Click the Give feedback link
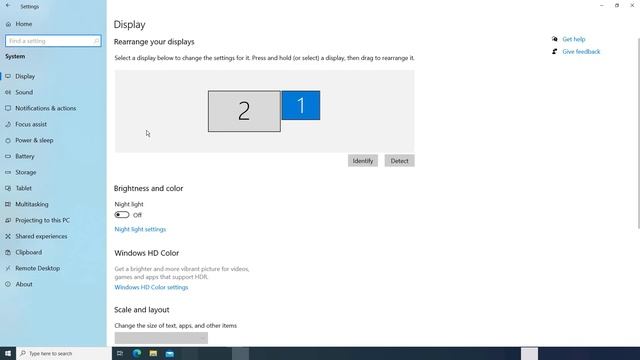The image size is (640, 360). (581, 51)
